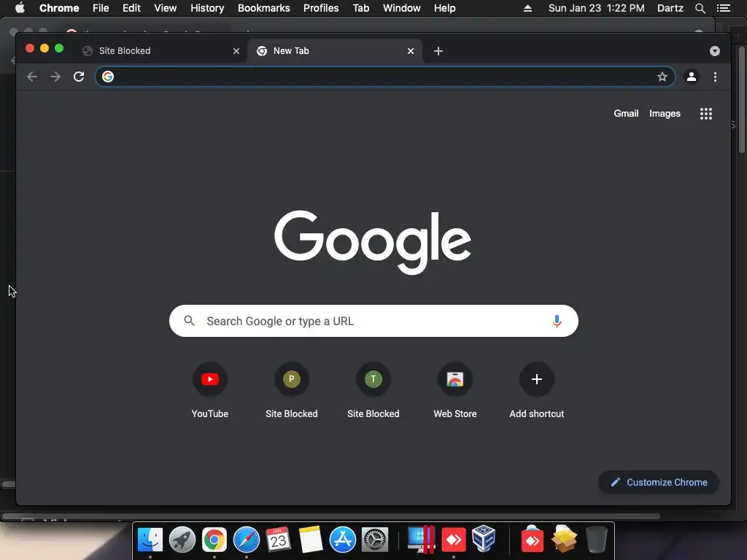Go forward with the forward arrow
The image size is (747, 560).
(x=55, y=77)
